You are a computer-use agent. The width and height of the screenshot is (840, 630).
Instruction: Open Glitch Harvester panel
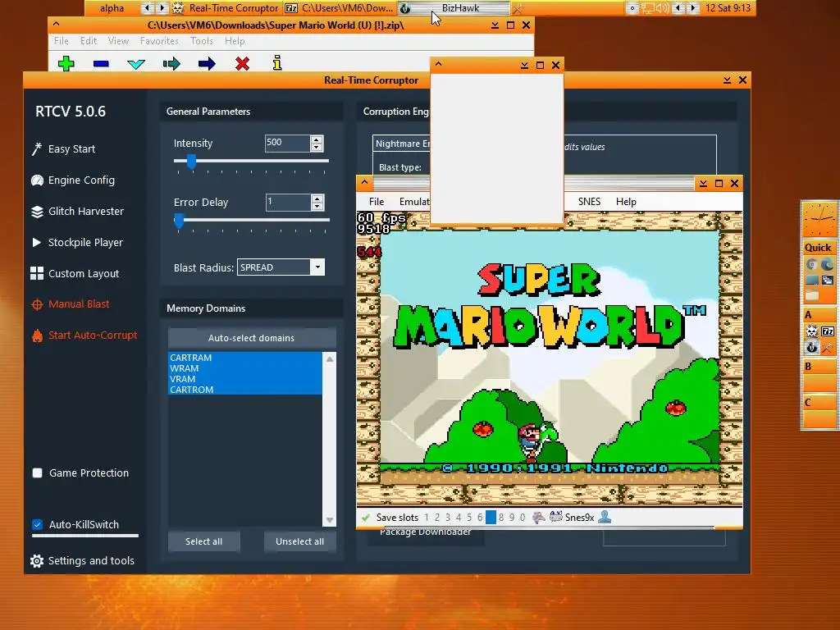[77, 211]
